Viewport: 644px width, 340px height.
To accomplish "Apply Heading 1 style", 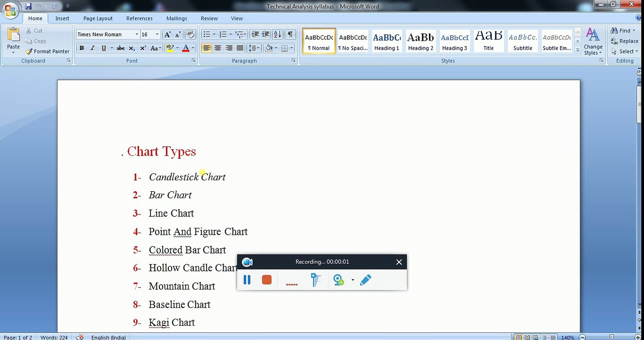I will [x=386, y=41].
